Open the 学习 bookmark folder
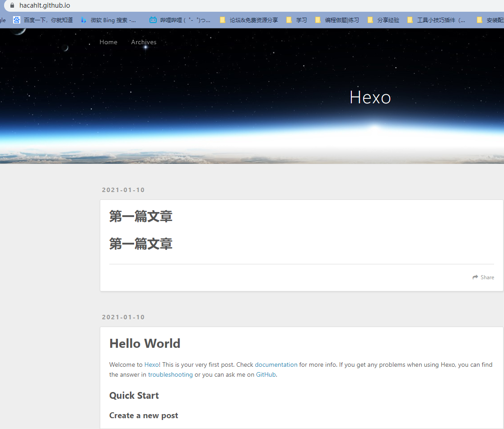Image resolution: width=504 pixels, height=429 pixels. pos(297,20)
